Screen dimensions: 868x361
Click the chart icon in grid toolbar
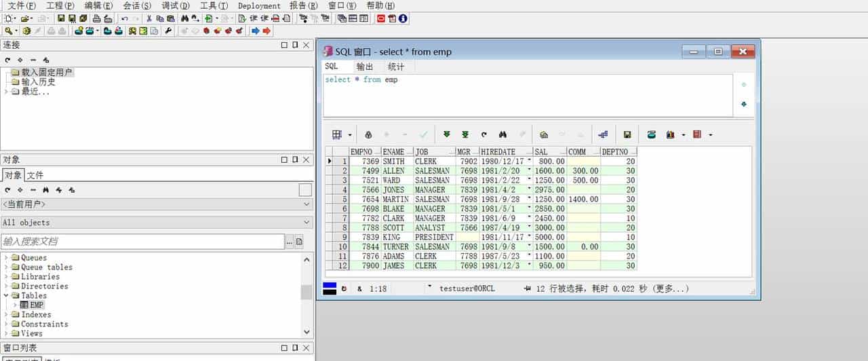tap(671, 134)
